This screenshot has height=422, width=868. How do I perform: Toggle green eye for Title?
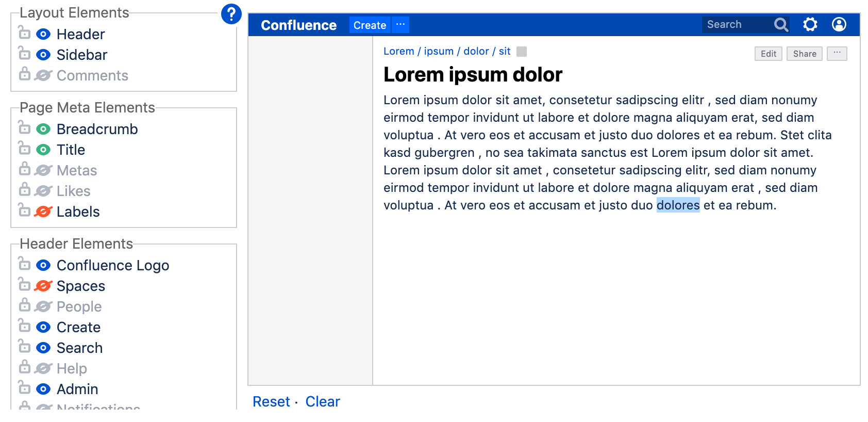tap(43, 150)
